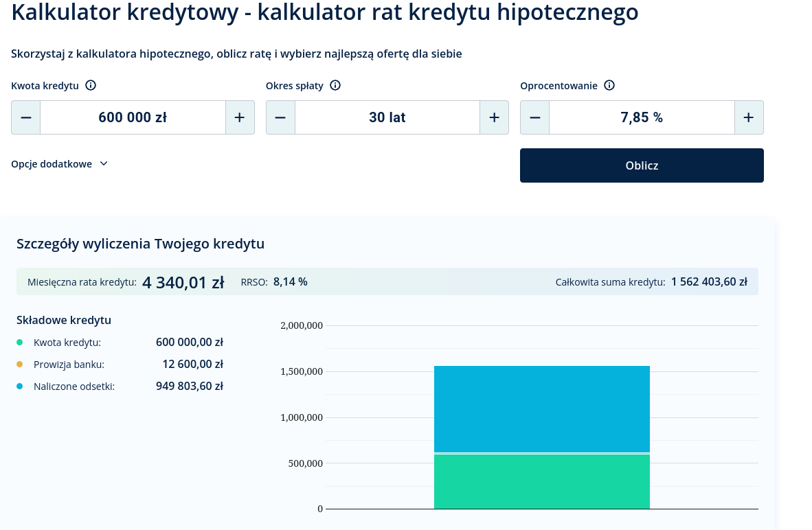
Task: Increase repayment period using plus button
Action: tap(494, 117)
